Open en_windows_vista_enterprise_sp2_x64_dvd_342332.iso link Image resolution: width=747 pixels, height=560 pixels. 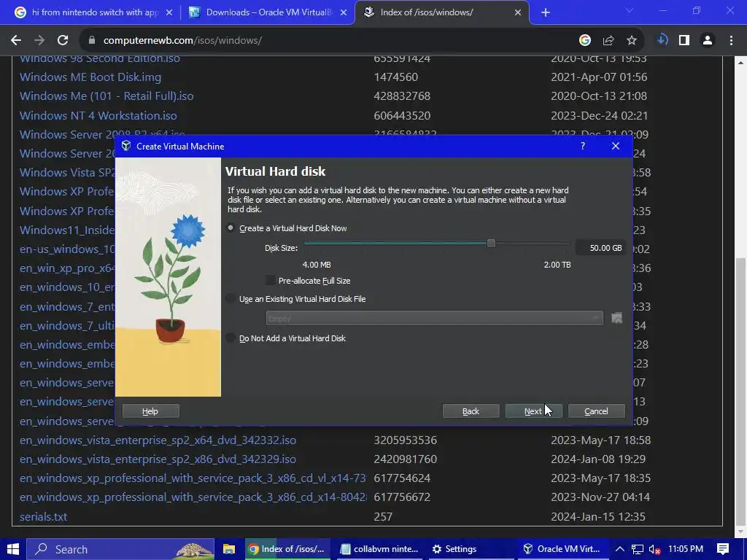pyautogui.click(x=158, y=440)
